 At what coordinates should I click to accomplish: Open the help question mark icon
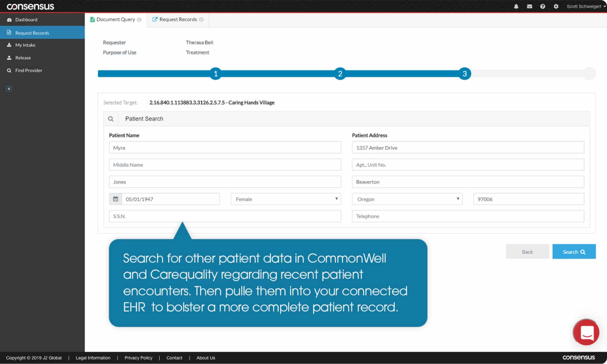click(542, 6)
